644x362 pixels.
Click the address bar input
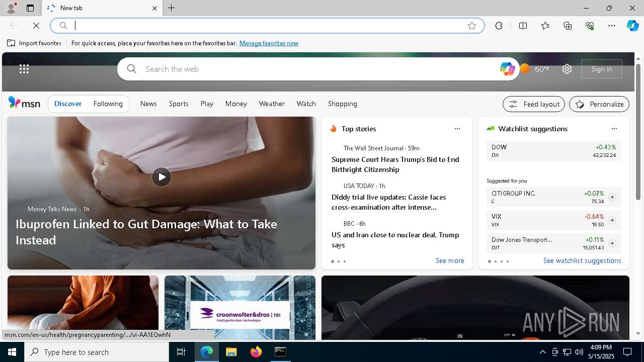click(x=267, y=26)
